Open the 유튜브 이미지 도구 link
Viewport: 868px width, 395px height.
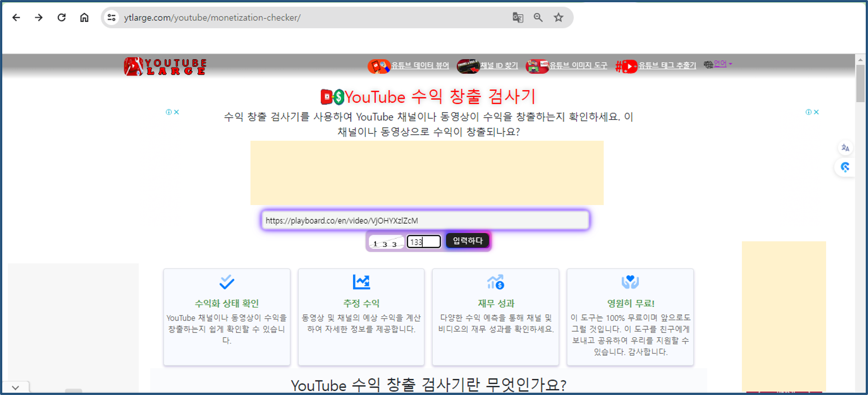click(x=578, y=66)
